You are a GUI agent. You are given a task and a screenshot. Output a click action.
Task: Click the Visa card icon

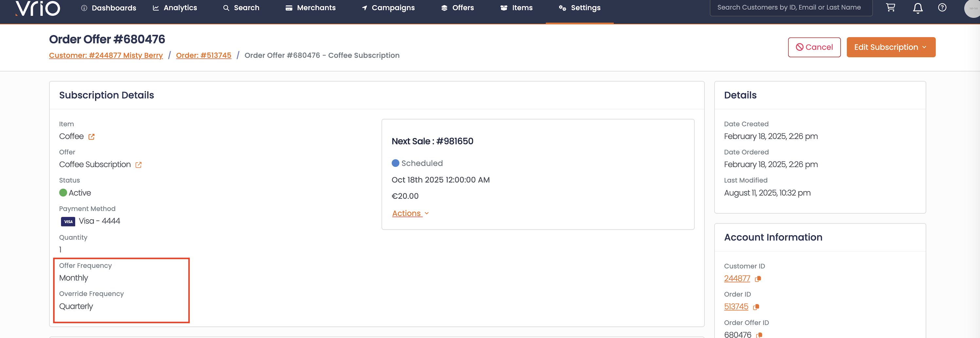pos(68,221)
